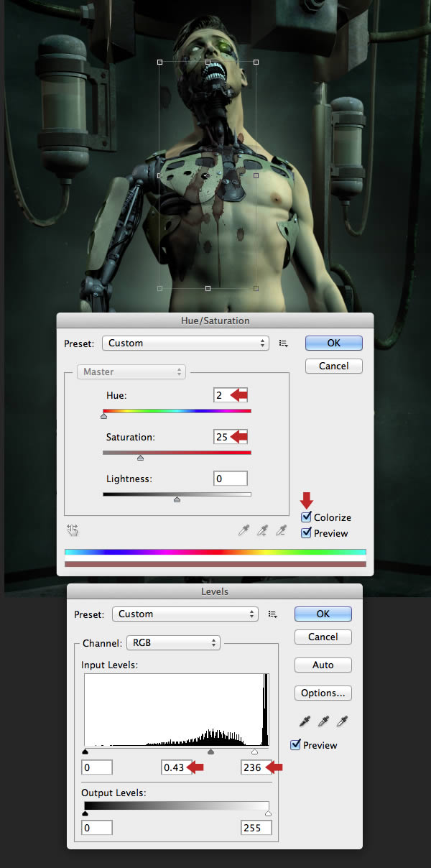This screenshot has height=868, width=431.
Task: Click the top-right corner transform handle
Action: (256, 62)
